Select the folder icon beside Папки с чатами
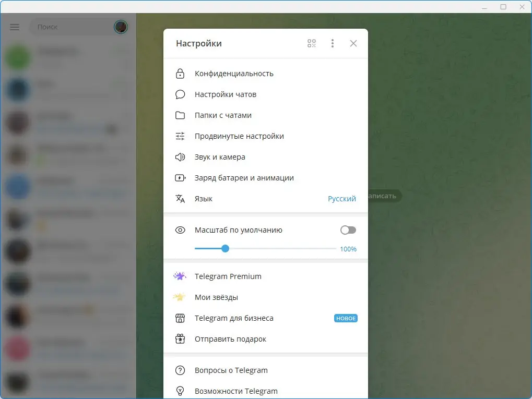 [180, 115]
